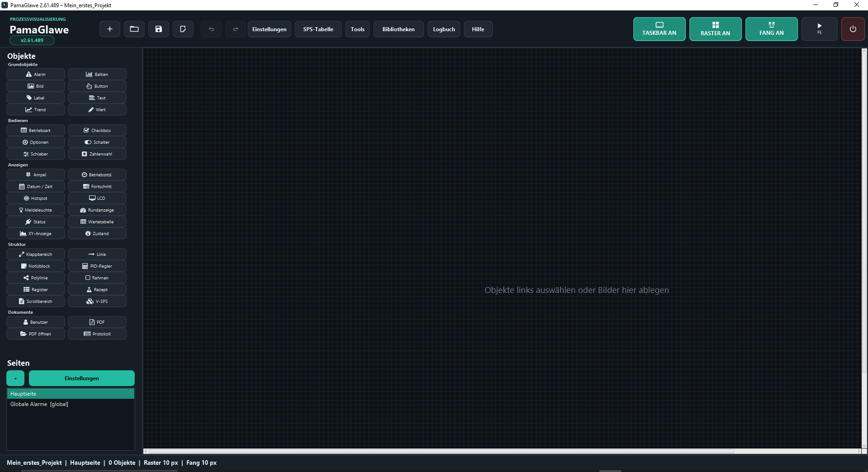Open the SPS-Tabelle menu
Image resolution: width=868 pixels, height=472 pixels.
click(x=318, y=29)
